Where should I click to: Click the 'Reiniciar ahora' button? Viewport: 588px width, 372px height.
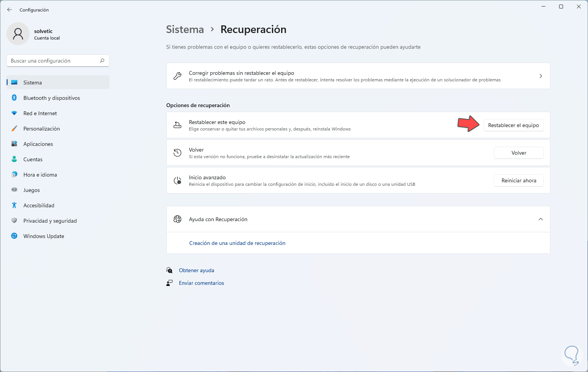[x=519, y=180]
